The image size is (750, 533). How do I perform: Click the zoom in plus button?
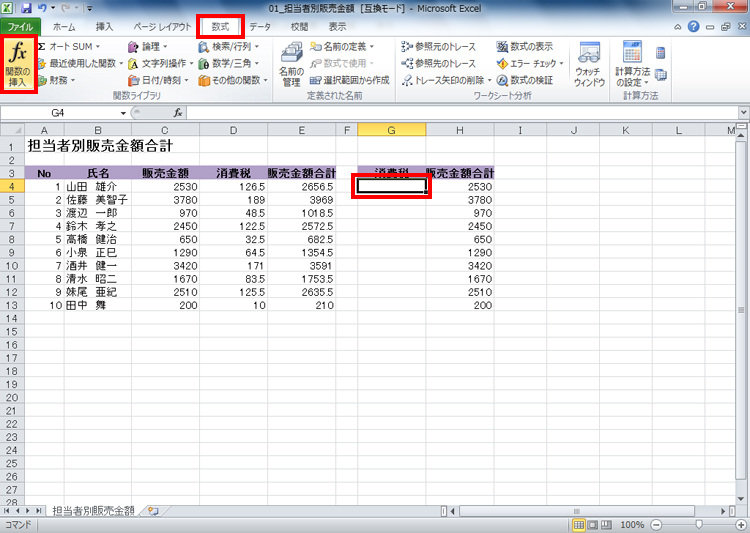click(741, 525)
